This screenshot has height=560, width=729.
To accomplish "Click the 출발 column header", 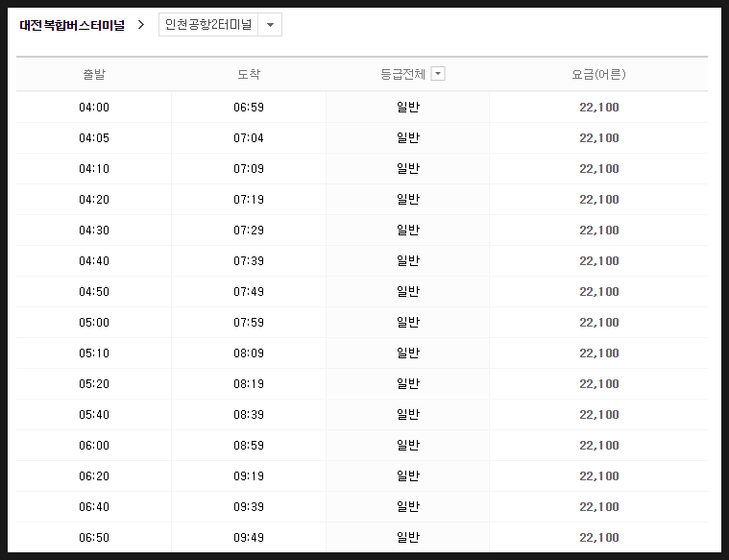I will (x=94, y=74).
